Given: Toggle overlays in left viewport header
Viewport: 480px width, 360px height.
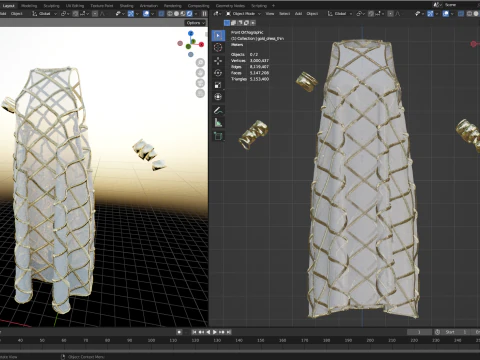Looking at the screenshot, I should pyautogui.click(x=146, y=14).
